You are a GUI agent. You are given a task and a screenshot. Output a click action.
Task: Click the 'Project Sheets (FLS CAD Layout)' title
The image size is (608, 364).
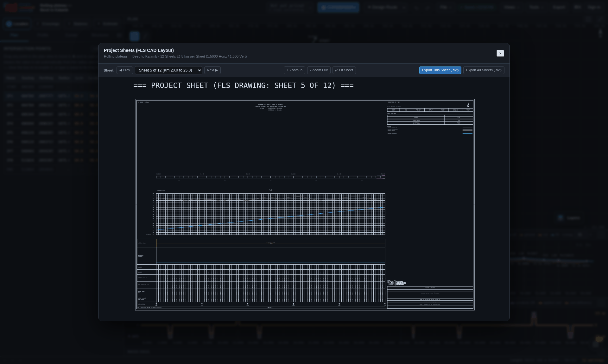139,50
